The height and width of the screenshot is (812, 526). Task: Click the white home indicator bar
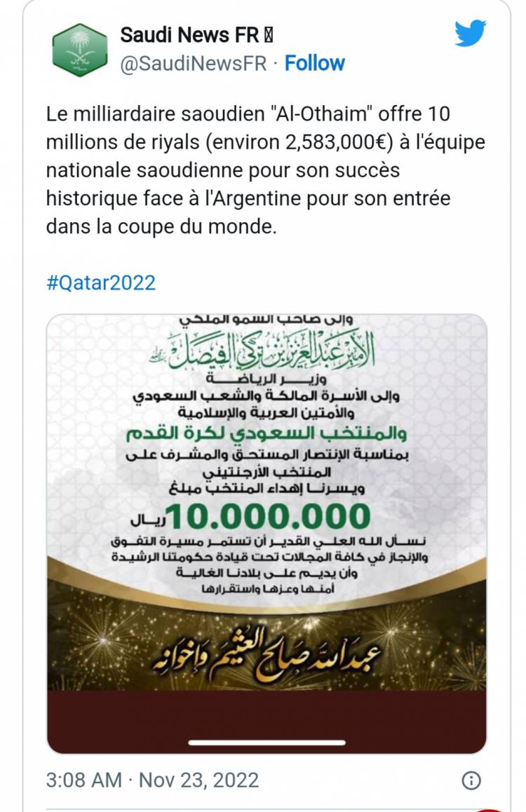tap(267, 743)
